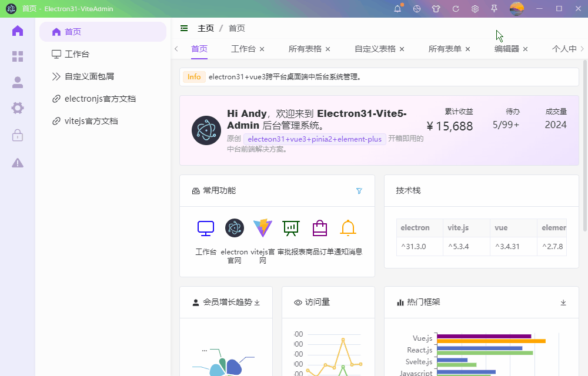Open electronjs官方文档 link
The image size is (588, 376).
click(103, 99)
